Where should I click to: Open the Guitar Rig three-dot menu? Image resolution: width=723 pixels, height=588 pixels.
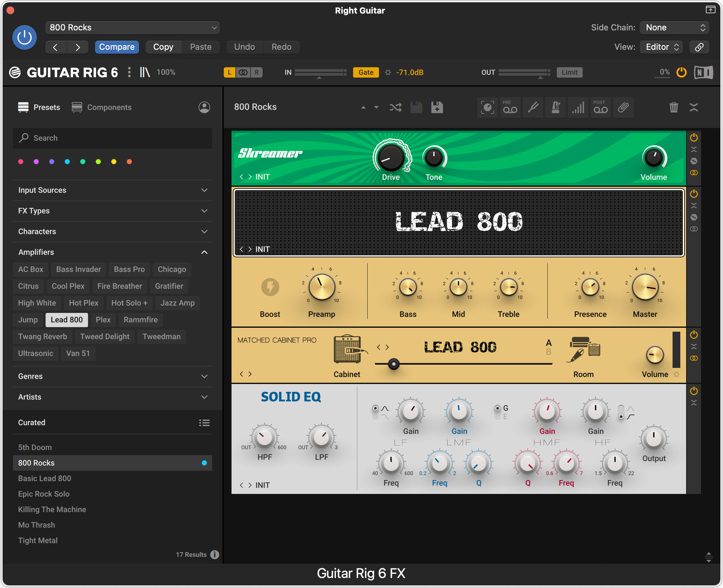coord(129,72)
